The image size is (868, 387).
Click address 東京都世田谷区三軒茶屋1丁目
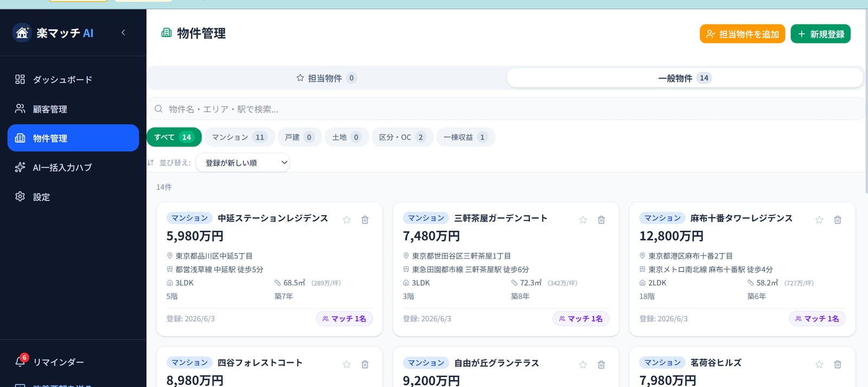tap(461, 256)
